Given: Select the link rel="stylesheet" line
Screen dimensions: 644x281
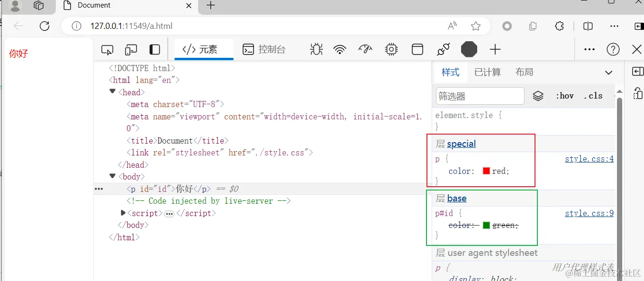Looking at the screenshot, I should click(x=220, y=153).
